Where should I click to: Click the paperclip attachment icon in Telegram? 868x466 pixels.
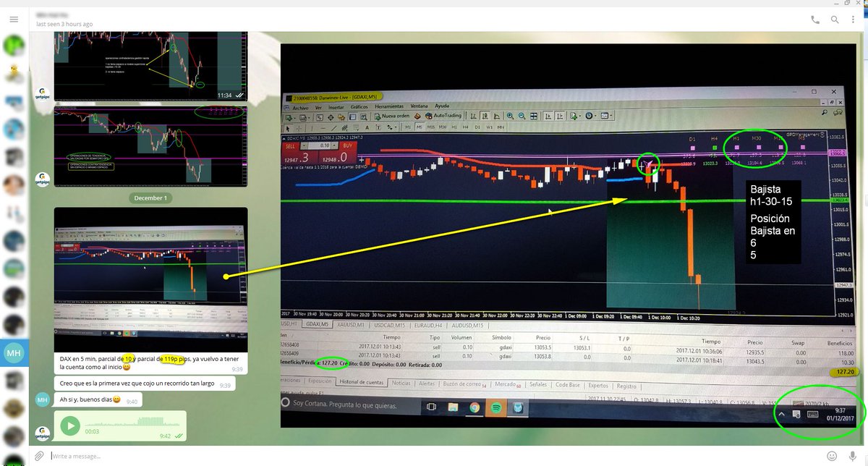click(40, 455)
